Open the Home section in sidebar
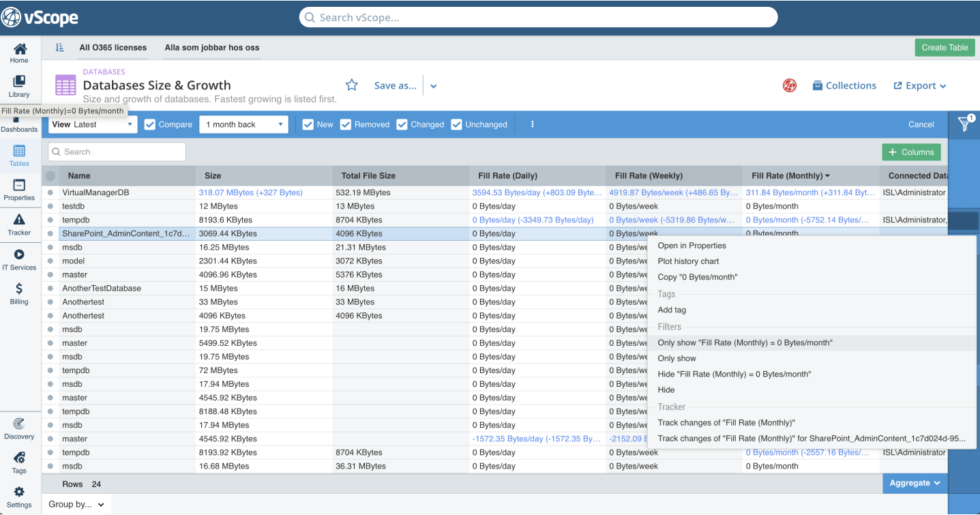Viewport: 980px width, 515px height. coord(20,53)
